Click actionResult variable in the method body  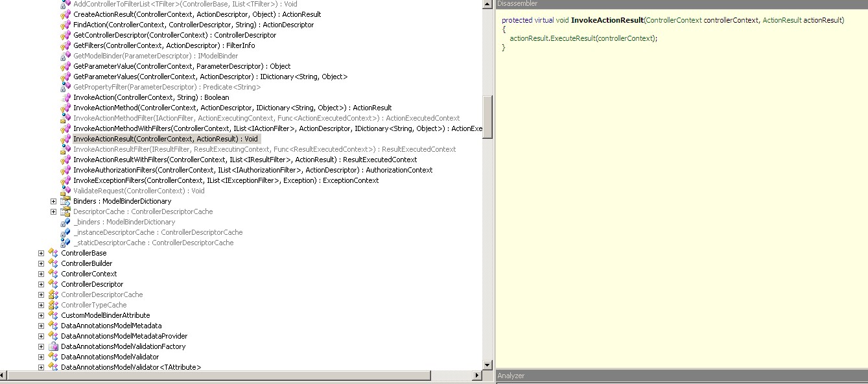529,38
